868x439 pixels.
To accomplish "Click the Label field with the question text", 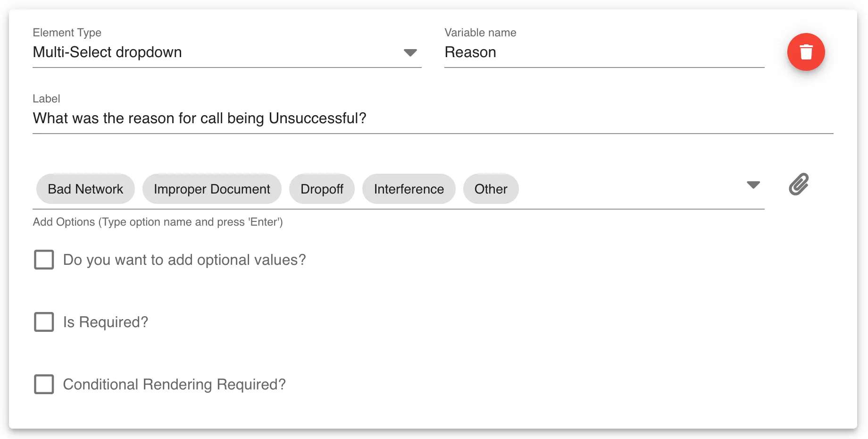I will [433, 118].
